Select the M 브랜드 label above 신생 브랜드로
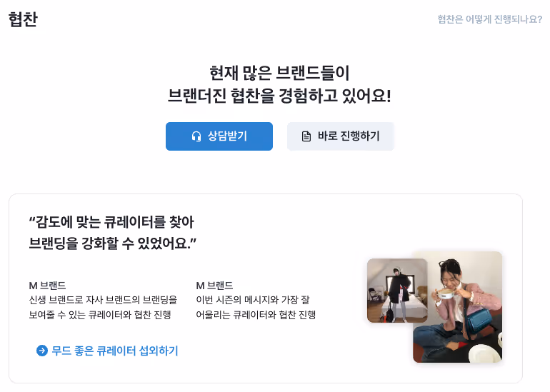550x392 pixels. pyautogui.click(x=47, y=286)
